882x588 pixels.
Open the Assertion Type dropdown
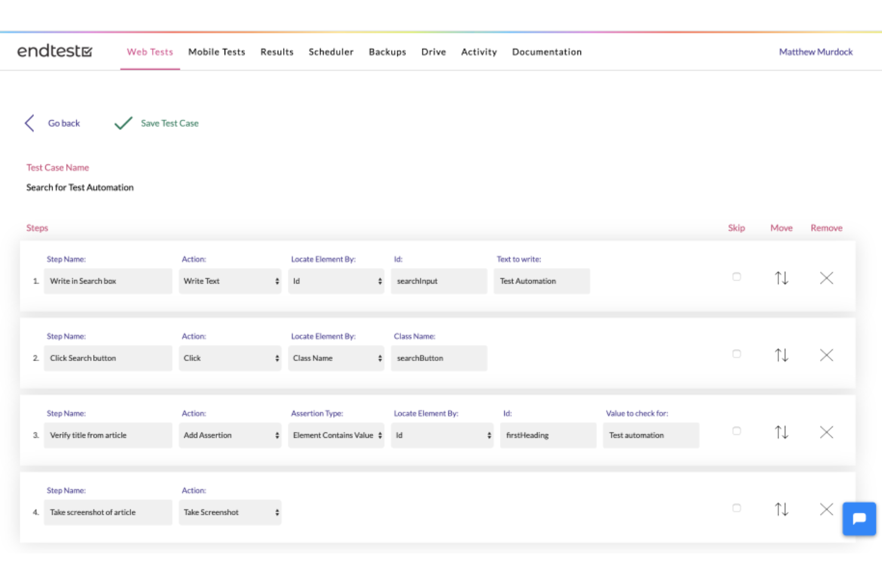click(336, 435)
